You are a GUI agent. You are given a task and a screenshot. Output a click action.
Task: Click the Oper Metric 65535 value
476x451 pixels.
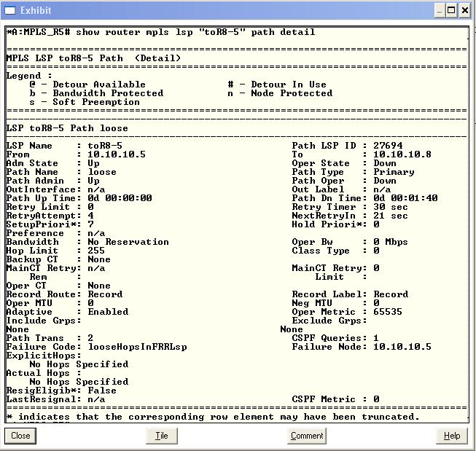388,312
